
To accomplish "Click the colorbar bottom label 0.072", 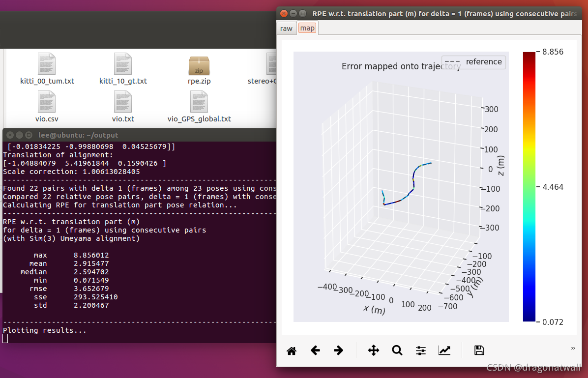I will (553, 322).
